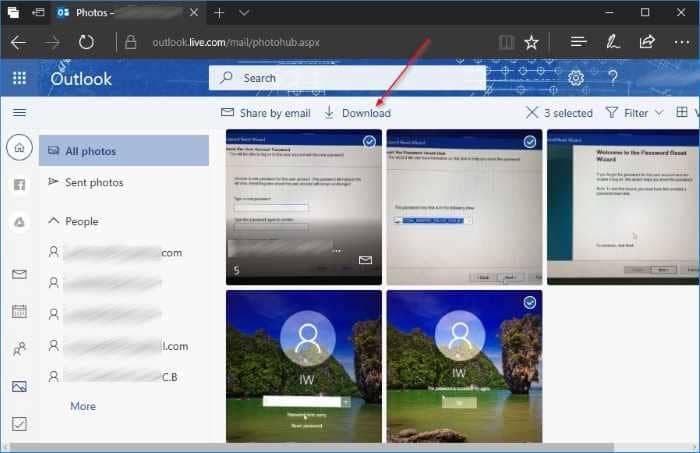The image size is (700, 453).
Task: Open Calendar from the left sidebar
Action: 19,311
